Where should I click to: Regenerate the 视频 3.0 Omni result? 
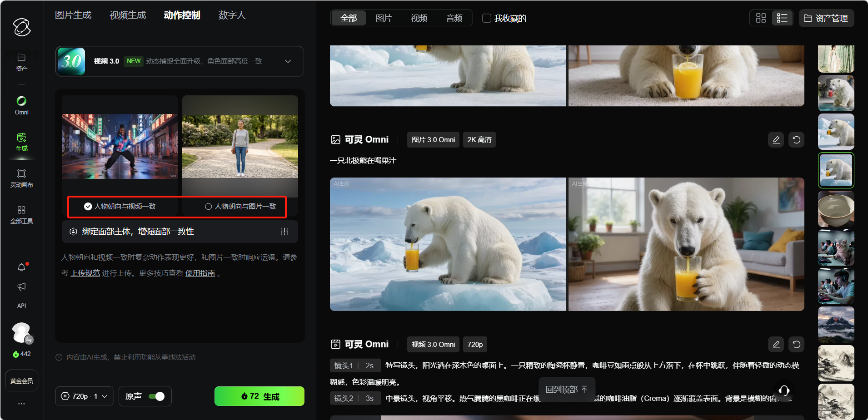pyautogui.click(x=796, y=345)
